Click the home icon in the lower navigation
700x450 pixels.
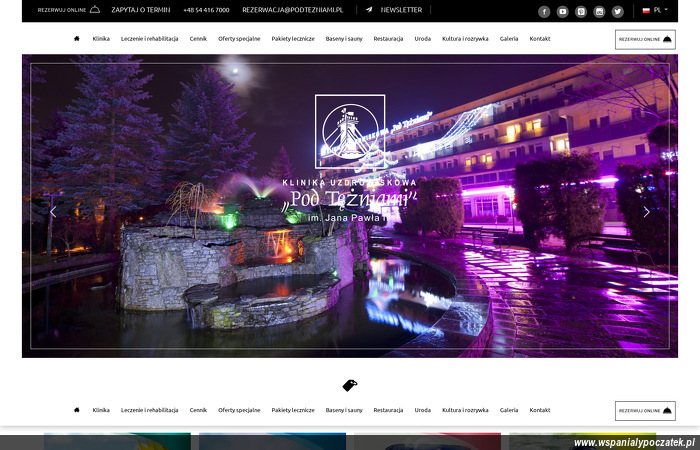[x=76, y=410]
